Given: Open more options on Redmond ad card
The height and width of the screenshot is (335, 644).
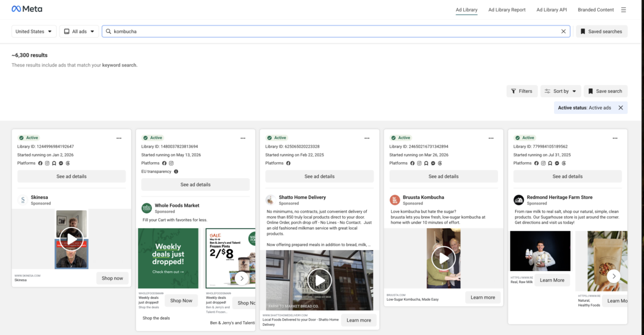Looking at the screenshot, I should point(614,138).
